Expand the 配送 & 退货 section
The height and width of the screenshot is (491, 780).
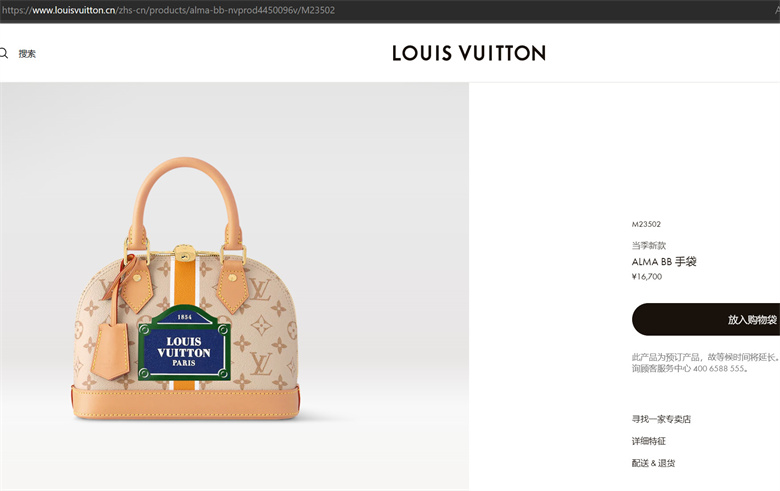653,463
